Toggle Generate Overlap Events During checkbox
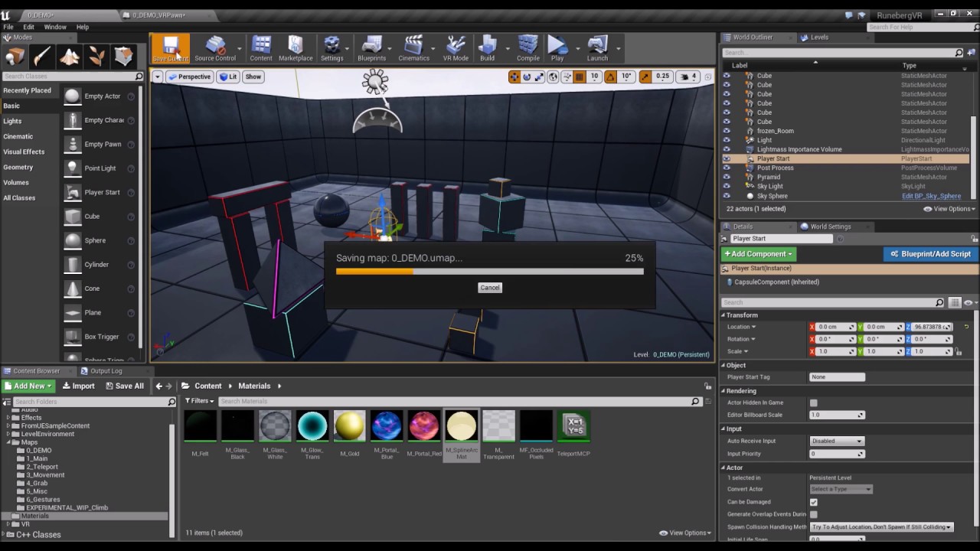The width and height of the screenshot is (980, 551). pyautogui.click(x=813, y=514)
